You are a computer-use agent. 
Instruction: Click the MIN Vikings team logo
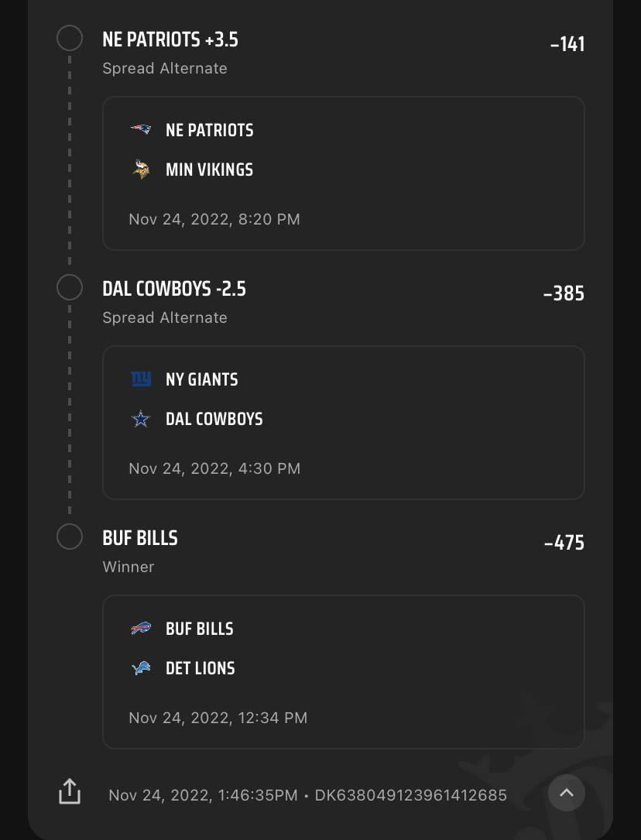click(x=142, y=170)
